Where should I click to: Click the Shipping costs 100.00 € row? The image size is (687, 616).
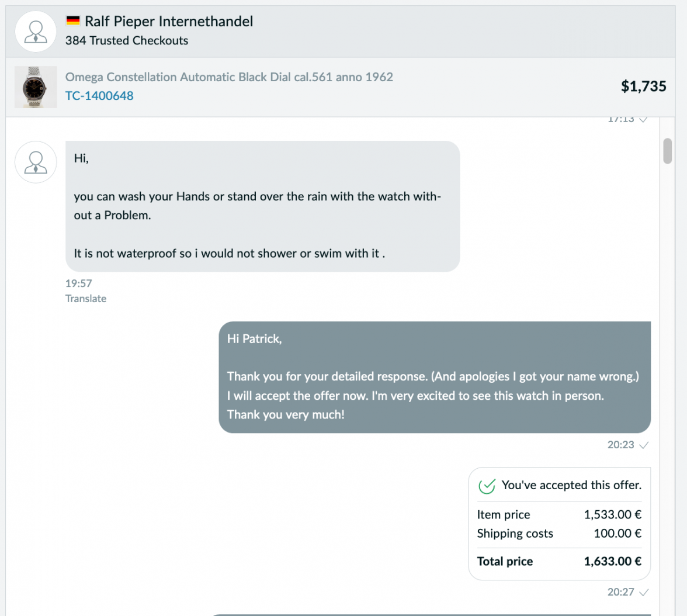tap(559, 533)
